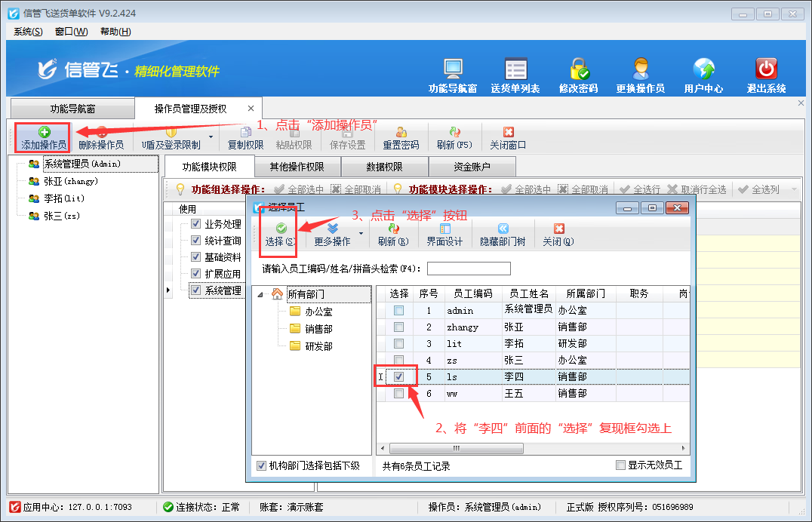The image size is (812, 522).
Task: Expand the 更多操作 dropdown arrow
Action: pyautogui.click(x=361, y=234)
